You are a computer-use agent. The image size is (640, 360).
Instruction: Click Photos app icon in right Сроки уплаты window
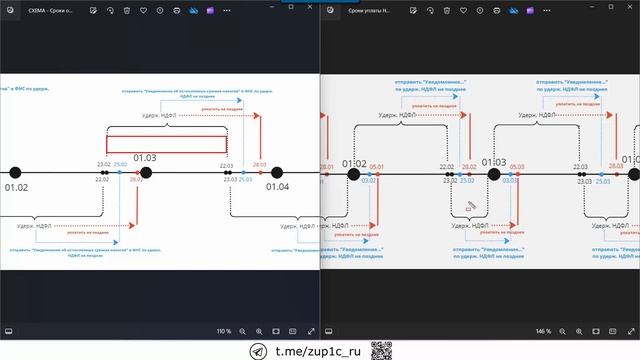coord(330,10)
